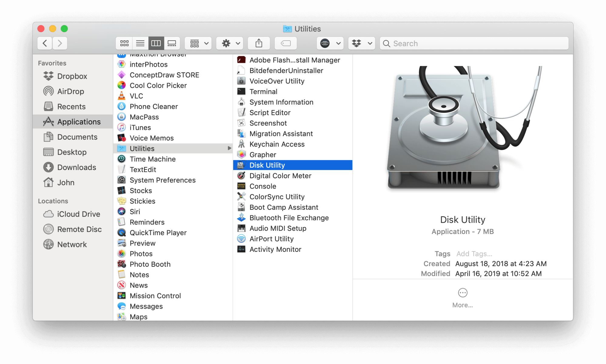The height and width of the screenshot is (364, 606).
Task: Select the Siri icon
Action: point(122,212)
